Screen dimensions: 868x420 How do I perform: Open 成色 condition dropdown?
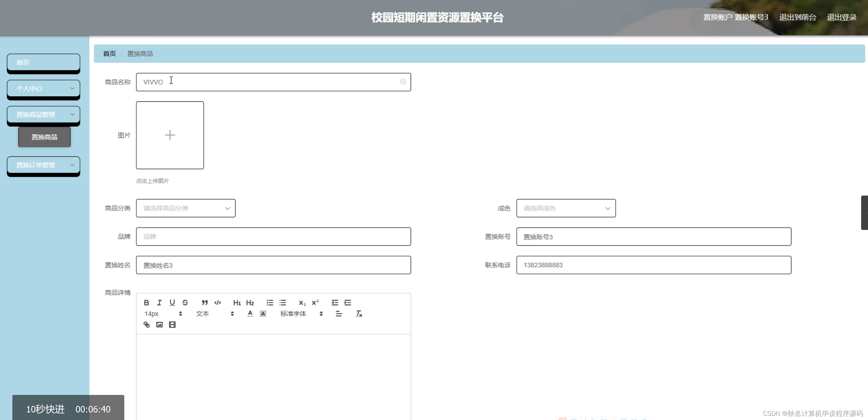click(x=566, y=208)
